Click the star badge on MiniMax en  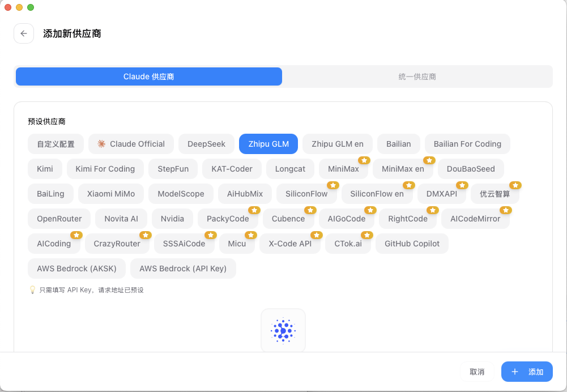coord(429,160)
